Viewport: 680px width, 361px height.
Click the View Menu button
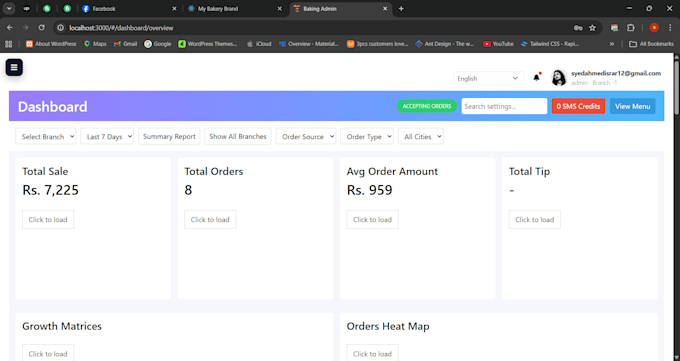point(633,106)
